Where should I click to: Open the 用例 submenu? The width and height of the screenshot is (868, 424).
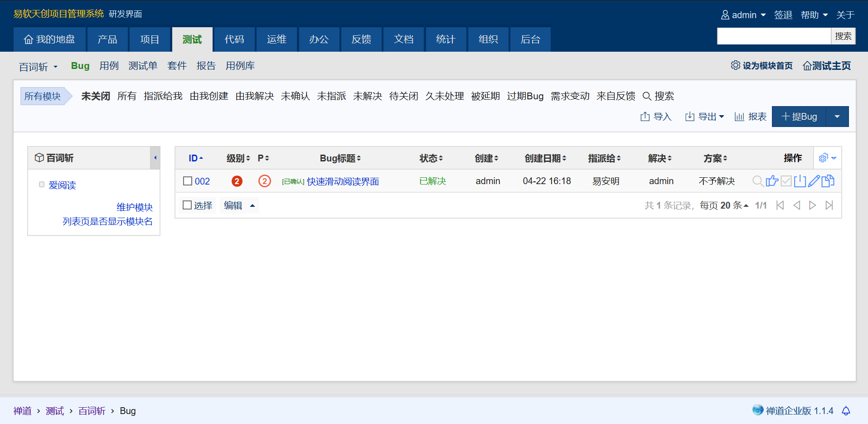coord(109,66)
